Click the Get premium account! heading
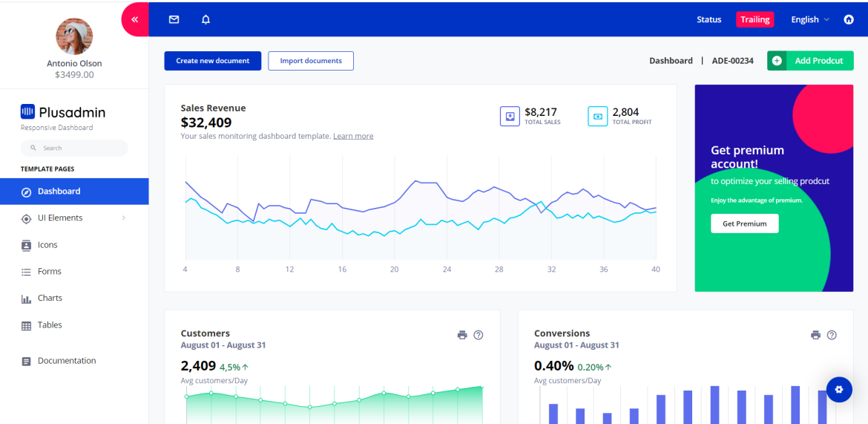 747,157
